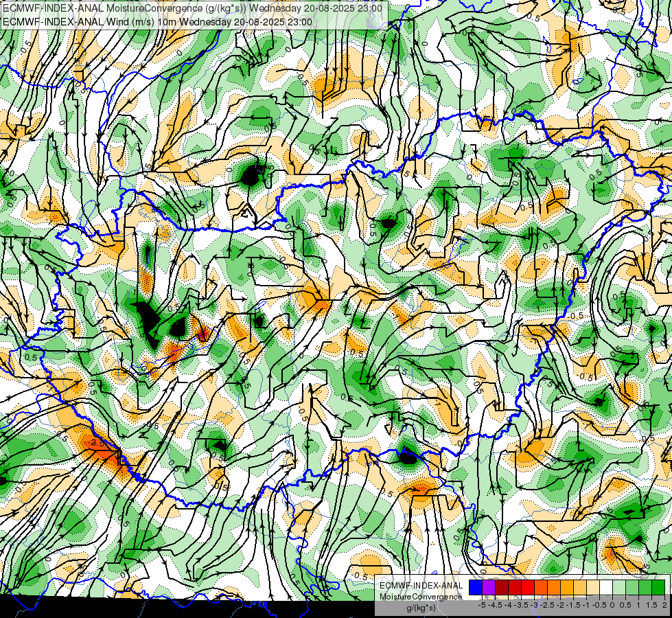Click the -1 legend tick label

(x=586, y=605)
